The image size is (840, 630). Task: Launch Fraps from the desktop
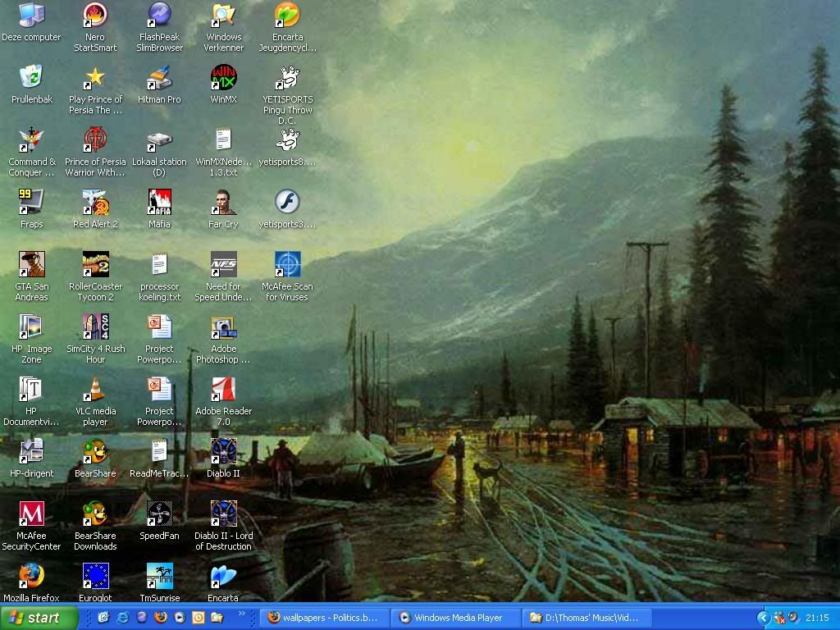tap(32, 202)
